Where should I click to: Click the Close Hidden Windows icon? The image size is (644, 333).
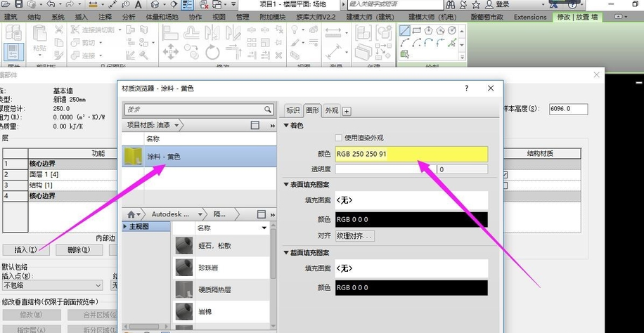(203, 5)
